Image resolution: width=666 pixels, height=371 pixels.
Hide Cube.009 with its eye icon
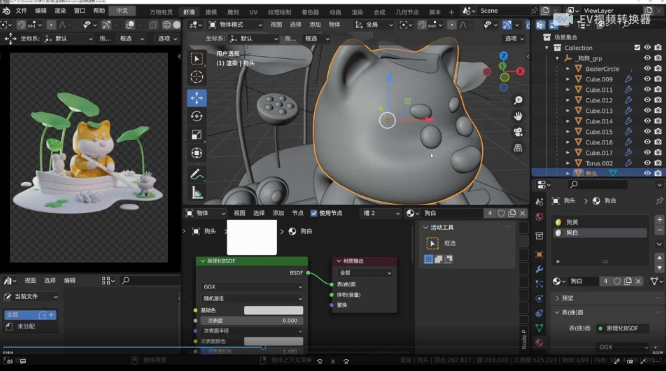tap(647, 79)
